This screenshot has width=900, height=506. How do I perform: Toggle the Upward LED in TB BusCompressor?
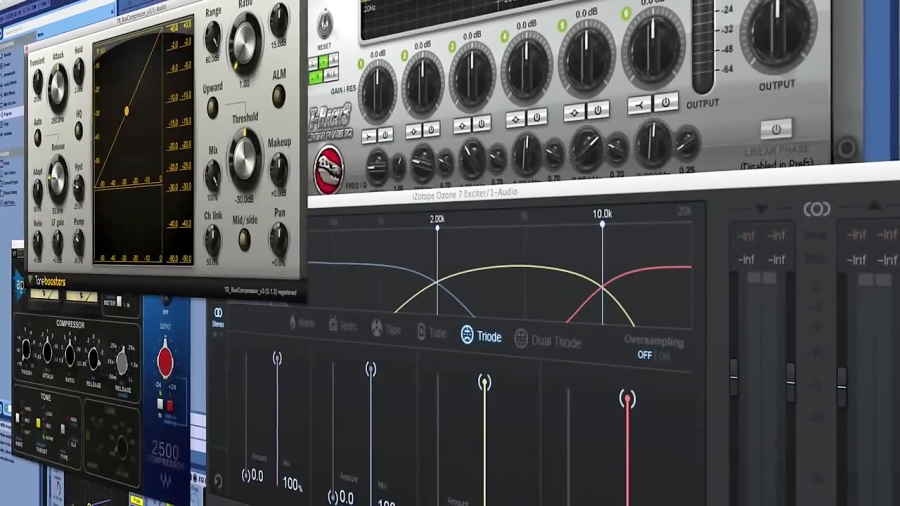(212, 107)
